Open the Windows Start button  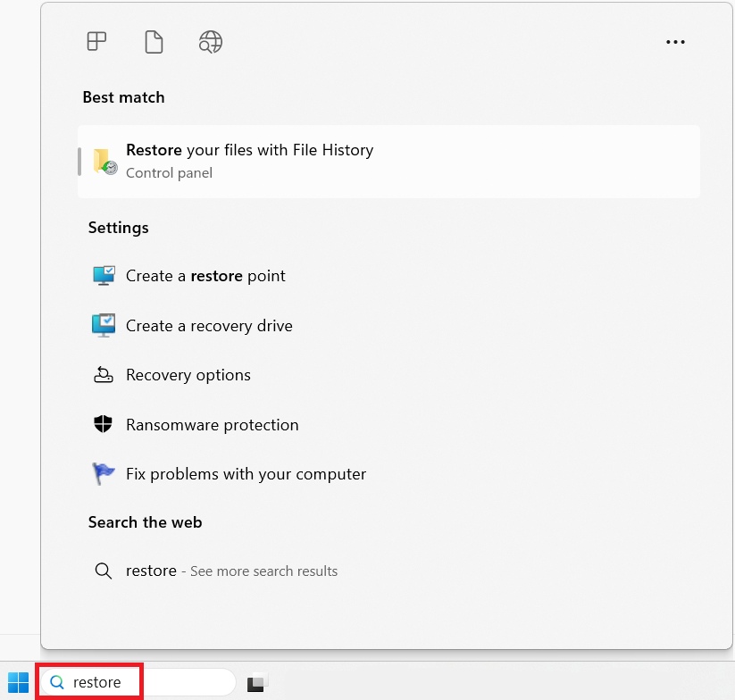tap(17, 681)
